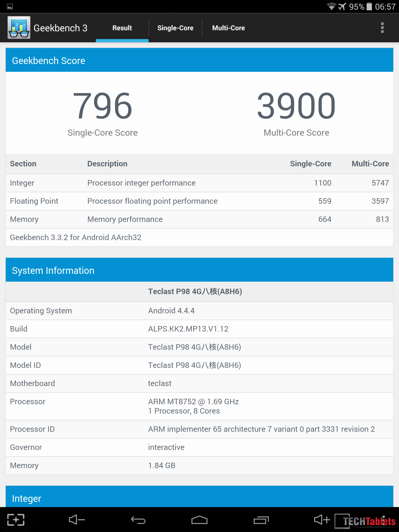Image resolution: width=399 pixels, height=532 pixels.
Task: Tap the System Information header
Action: (199, 270)
